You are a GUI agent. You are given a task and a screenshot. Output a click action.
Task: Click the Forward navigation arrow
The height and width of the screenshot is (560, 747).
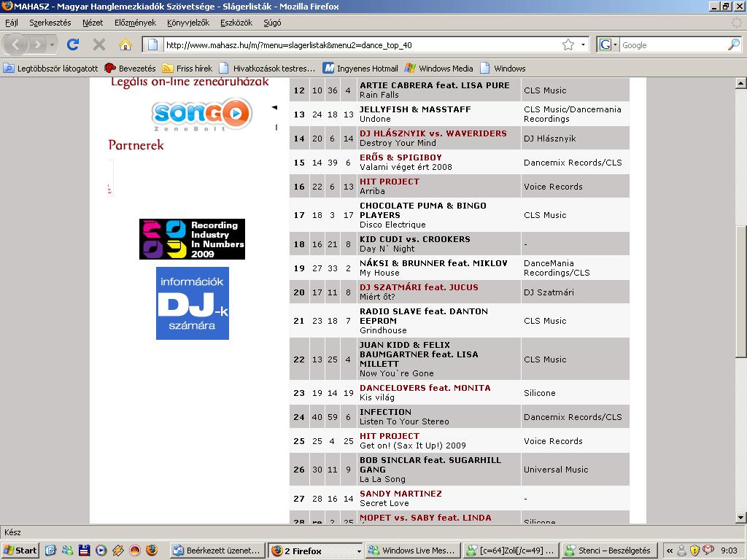tap(36, 44)
